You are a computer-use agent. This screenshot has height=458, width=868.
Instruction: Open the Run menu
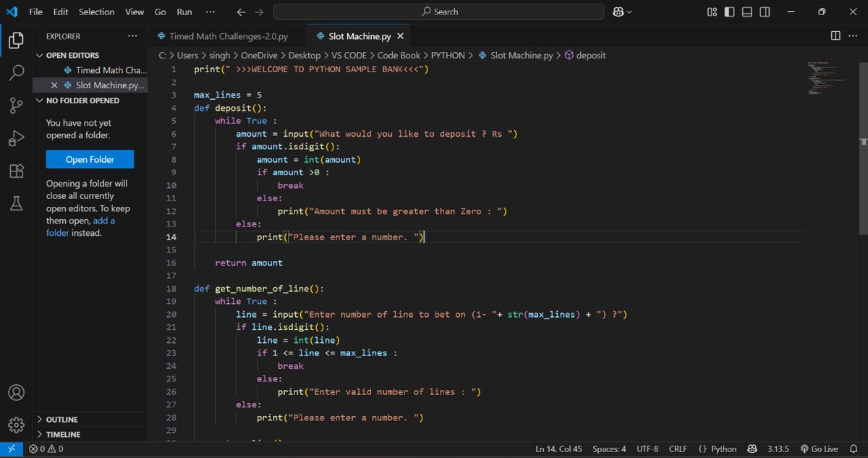pos(184,12)
